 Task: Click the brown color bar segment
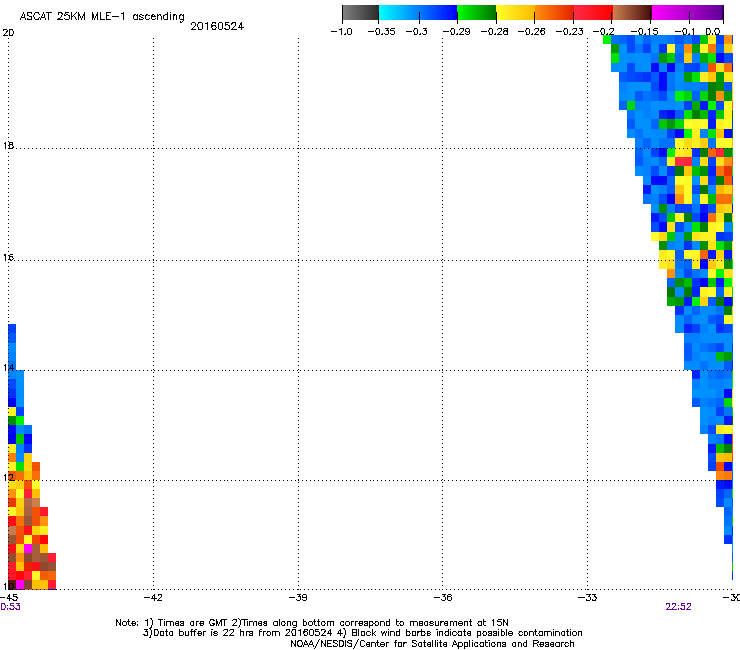[632, 13]
